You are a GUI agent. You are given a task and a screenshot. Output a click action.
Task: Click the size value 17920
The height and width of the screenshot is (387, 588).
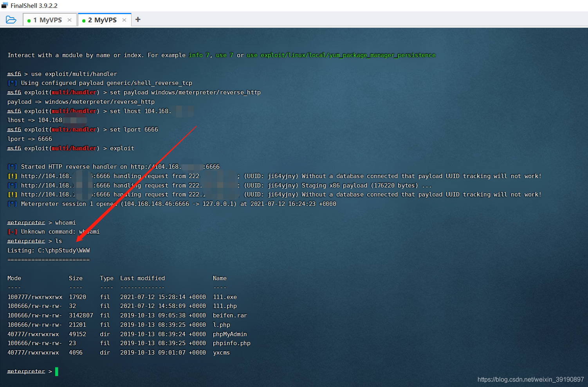(x=78, y=297)
